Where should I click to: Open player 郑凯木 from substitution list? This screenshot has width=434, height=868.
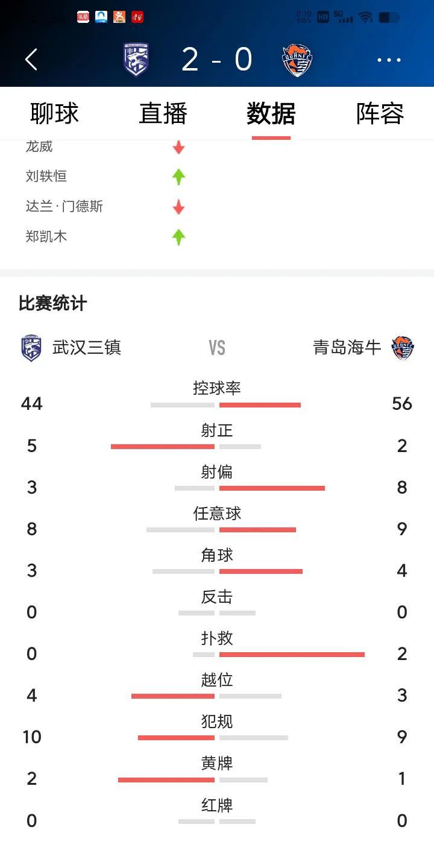[46, 236]
